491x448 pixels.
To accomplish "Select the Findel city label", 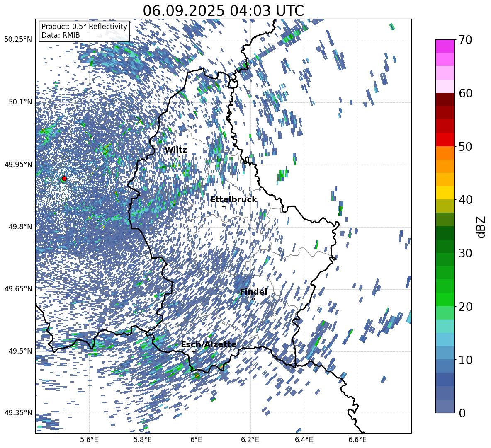I will [253, 292].
